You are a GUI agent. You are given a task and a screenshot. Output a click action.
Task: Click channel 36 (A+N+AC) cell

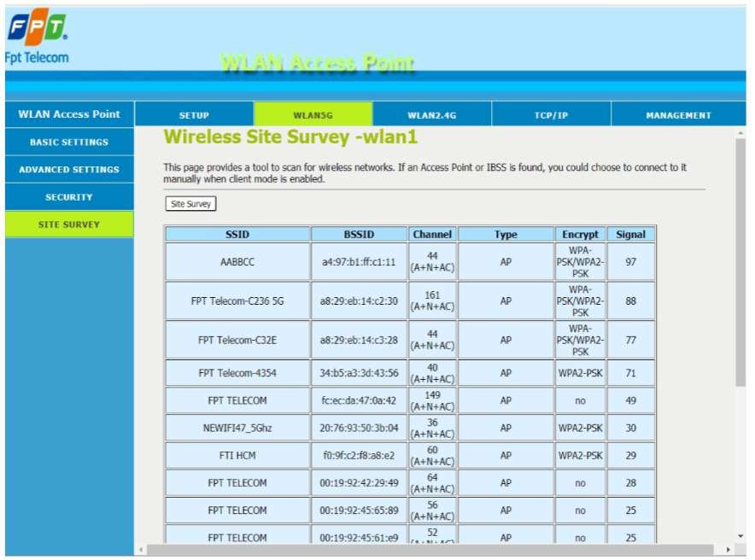pyautogui.click(x=432, y=428)
